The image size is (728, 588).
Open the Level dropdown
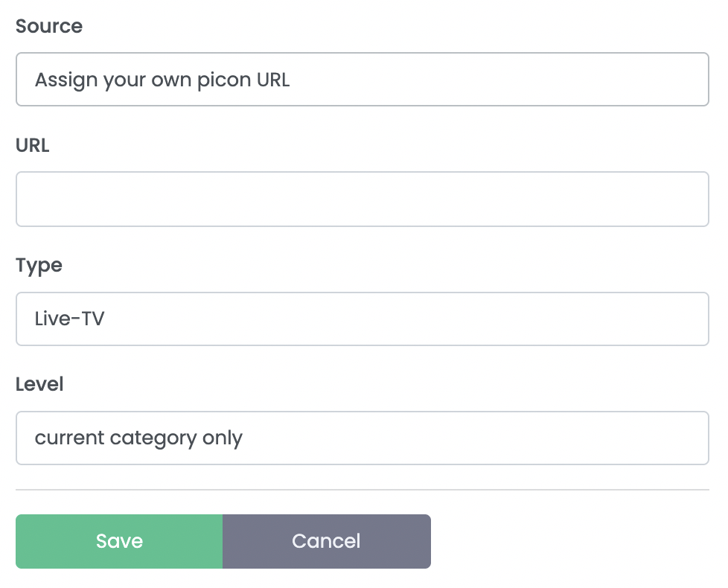click(x=362, y=438)
